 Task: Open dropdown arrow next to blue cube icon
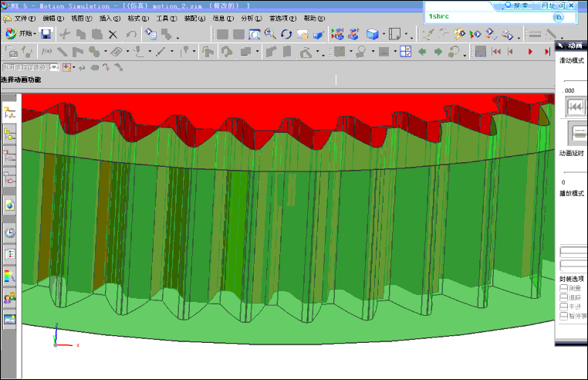pyautogui.click(x=384, y=35)
